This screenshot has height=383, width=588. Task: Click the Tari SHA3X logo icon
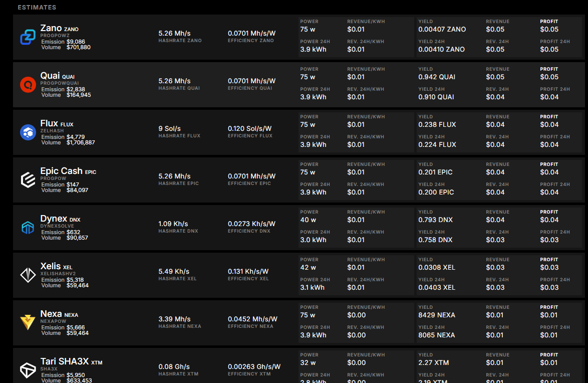pyautogui.click(x=28, y=370)
